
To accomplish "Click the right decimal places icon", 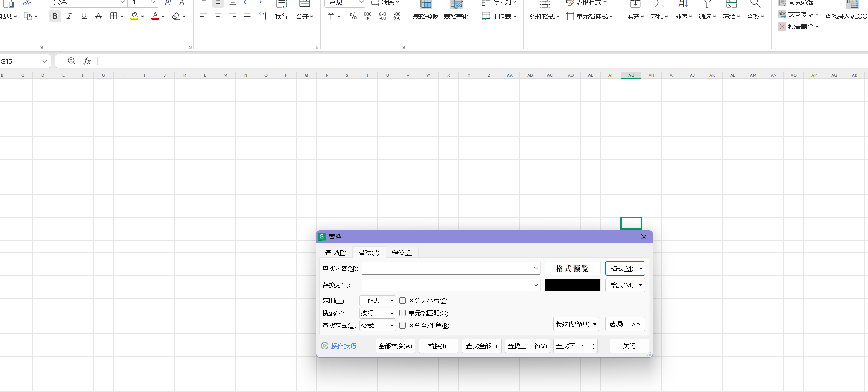I will tap(397, 17).
